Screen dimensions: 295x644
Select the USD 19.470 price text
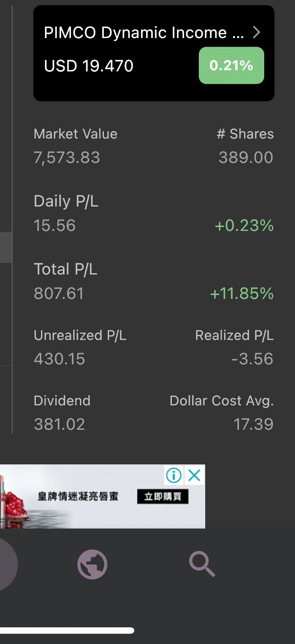[89, 66]
